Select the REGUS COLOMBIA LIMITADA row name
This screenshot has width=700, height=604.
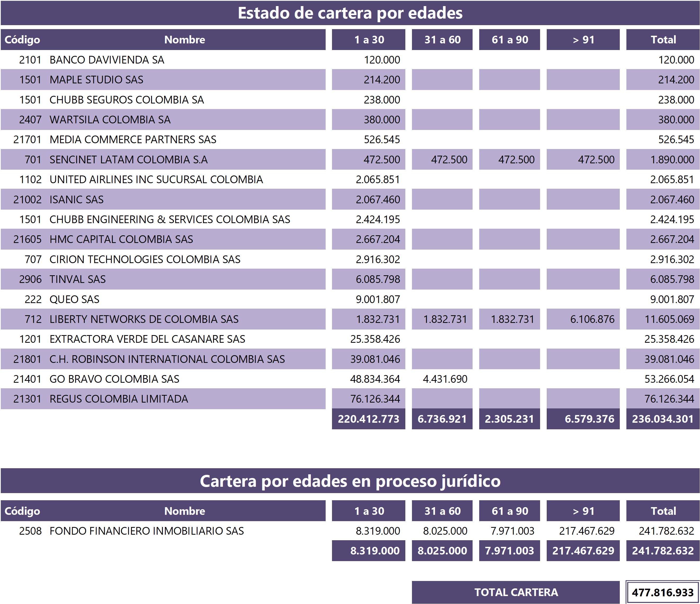point(119,399)
